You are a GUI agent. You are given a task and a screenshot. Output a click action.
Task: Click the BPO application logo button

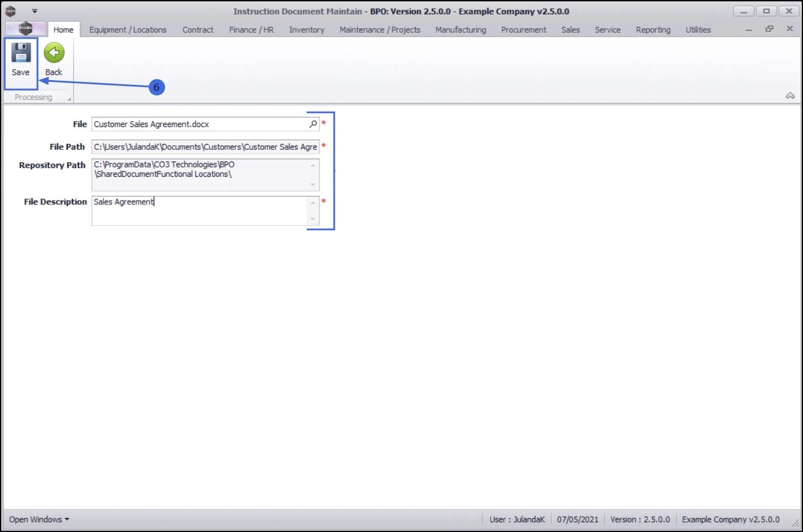coord(25,29)
